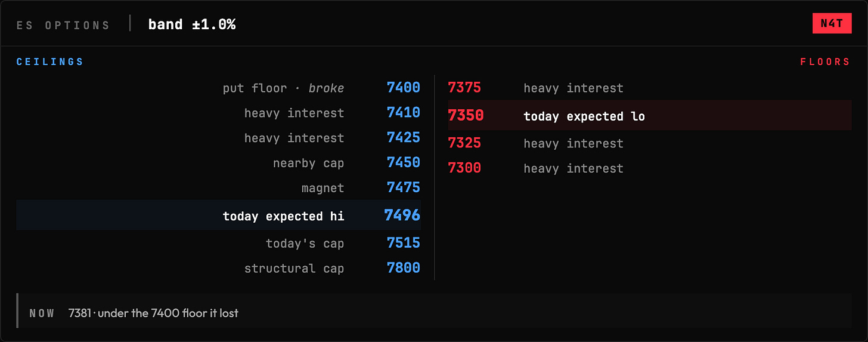868x342 pixels.
Task: Pick the structural cap 7800 level
Action: click(219, 268)
